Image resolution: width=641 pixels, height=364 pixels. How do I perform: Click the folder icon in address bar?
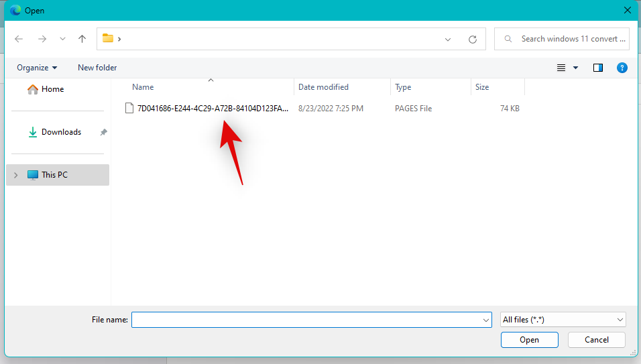(x=108, y=38)
